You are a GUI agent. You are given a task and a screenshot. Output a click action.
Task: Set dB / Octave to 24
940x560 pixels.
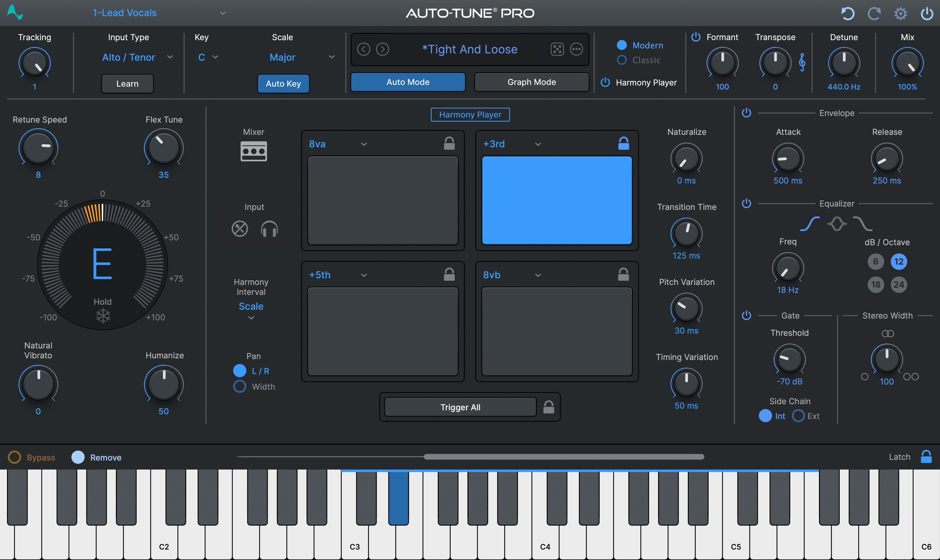pyautogui.click(x=899, y=285)
